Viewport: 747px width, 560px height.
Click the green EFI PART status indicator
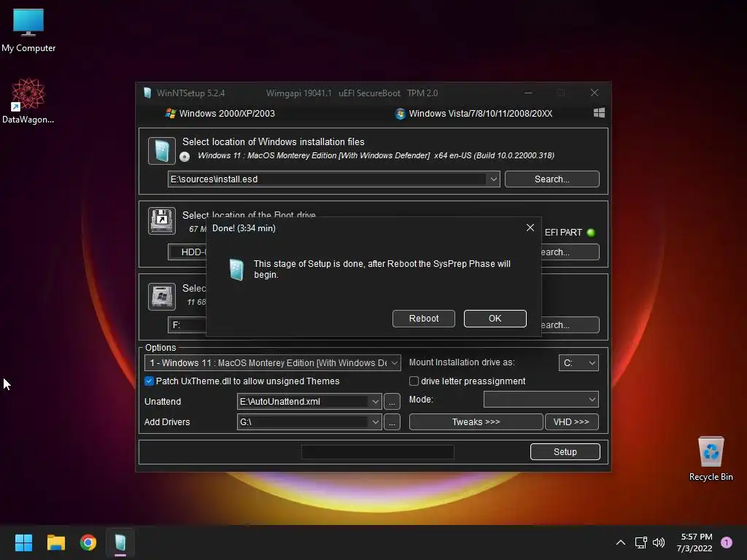(591, 233)
